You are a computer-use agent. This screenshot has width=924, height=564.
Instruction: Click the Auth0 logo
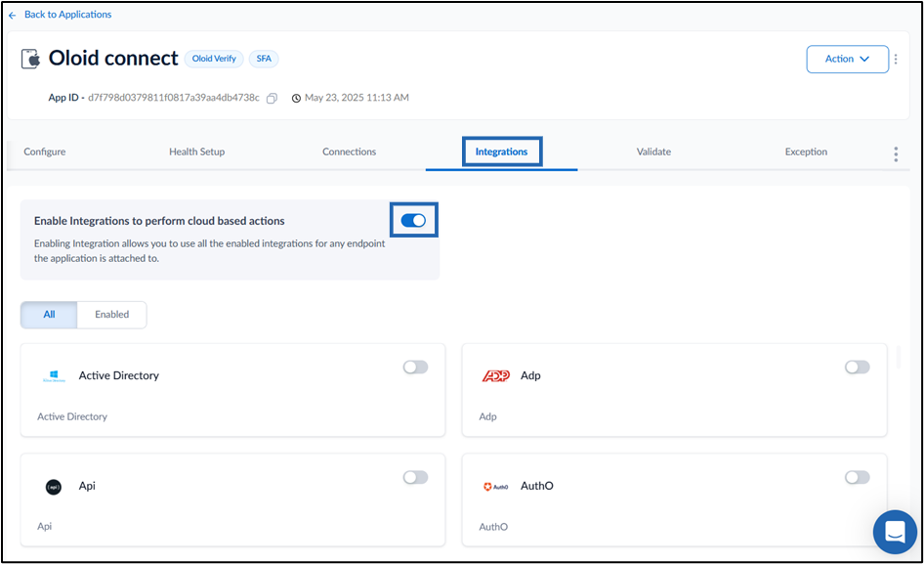click(x=495, y=487)
